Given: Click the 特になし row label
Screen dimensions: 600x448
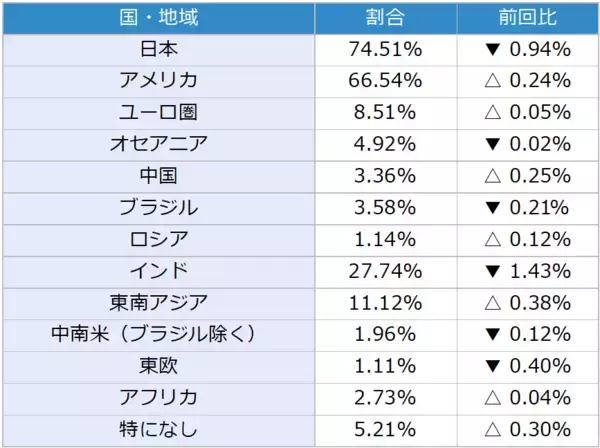Looking at the screenshot, I should pos(158,430).
